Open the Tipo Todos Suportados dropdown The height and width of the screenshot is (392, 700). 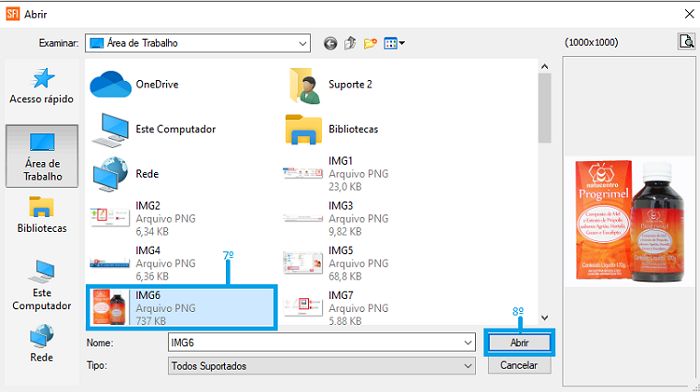click(x=321, y=366)
